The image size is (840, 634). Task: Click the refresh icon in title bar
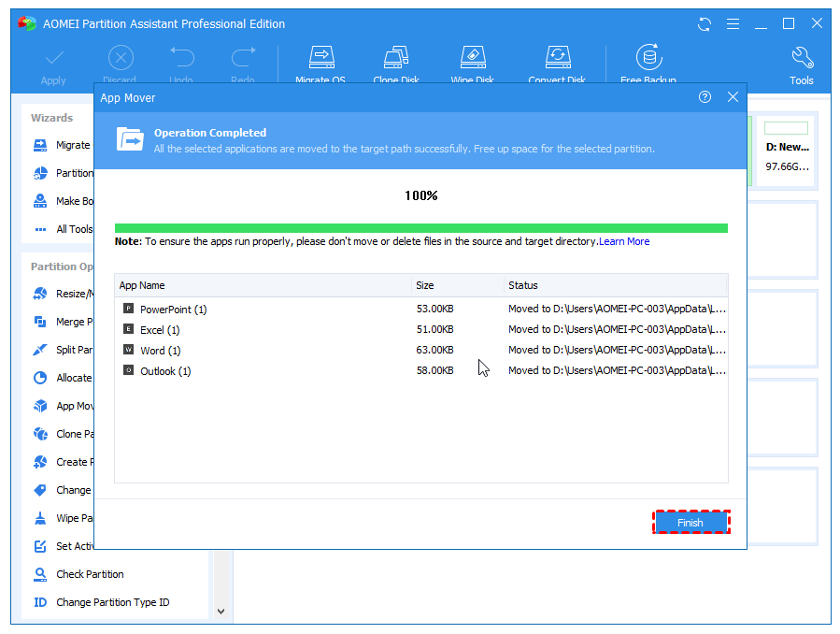[705, 24]
